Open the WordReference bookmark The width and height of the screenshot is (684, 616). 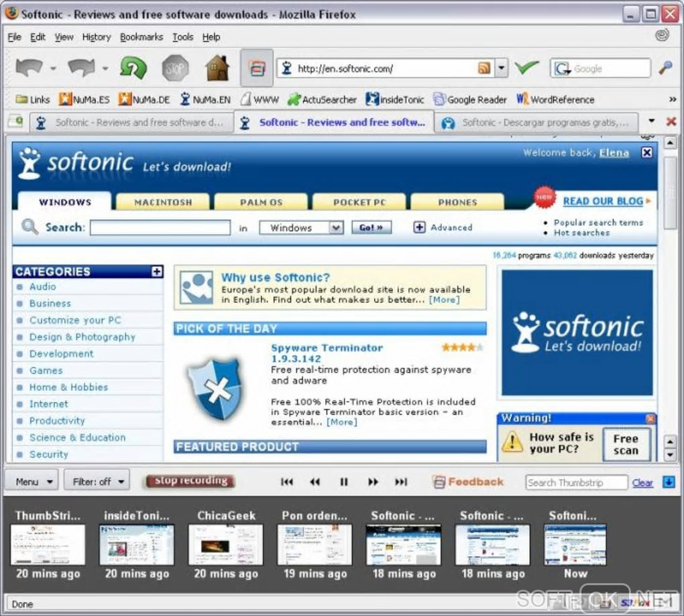555,99
